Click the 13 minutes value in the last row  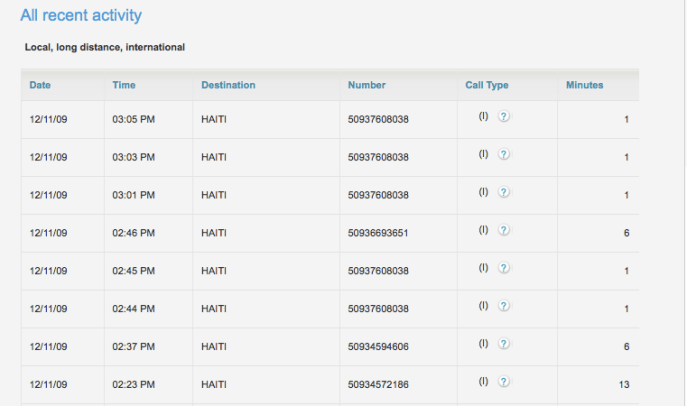pyautogui.click(x=624, y=385)
